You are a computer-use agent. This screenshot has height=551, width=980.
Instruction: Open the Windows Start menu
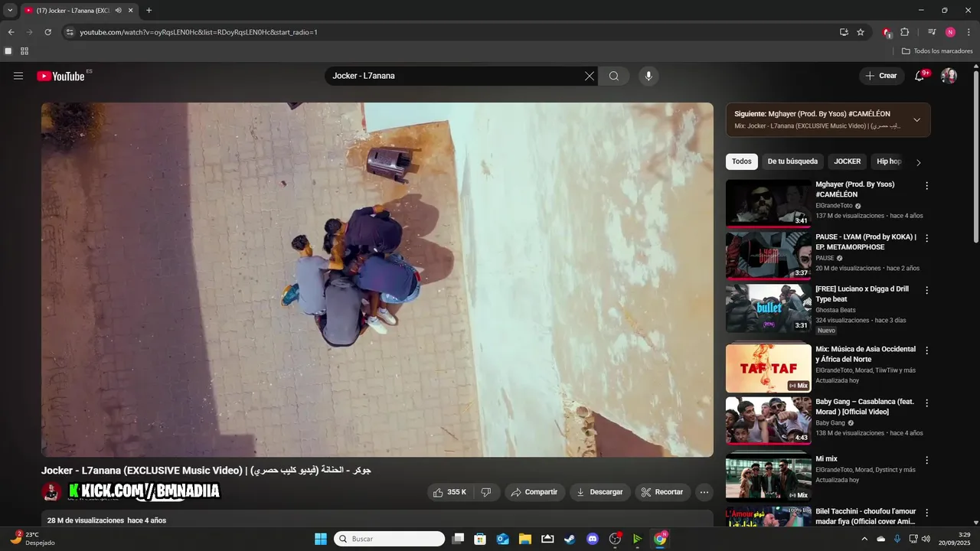point(321,539)
